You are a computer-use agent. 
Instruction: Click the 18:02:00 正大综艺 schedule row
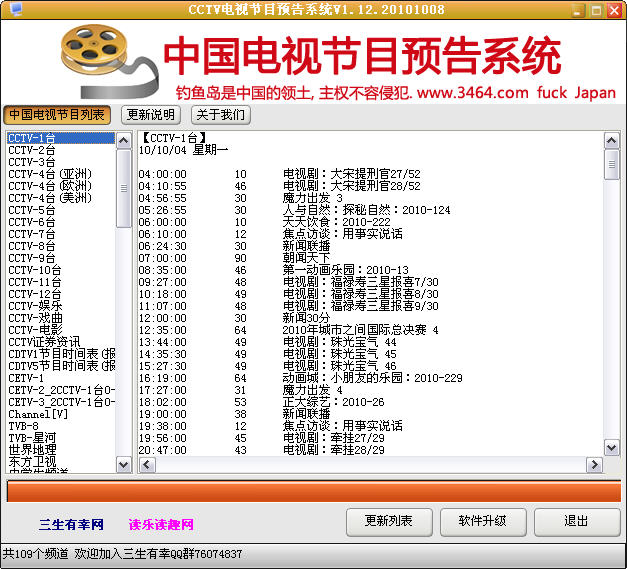click(261, 402)
